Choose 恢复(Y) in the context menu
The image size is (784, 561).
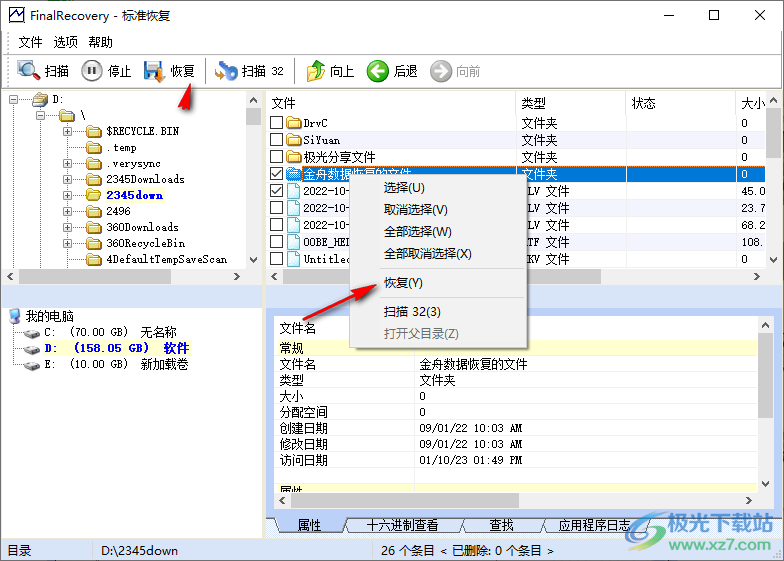438,283
